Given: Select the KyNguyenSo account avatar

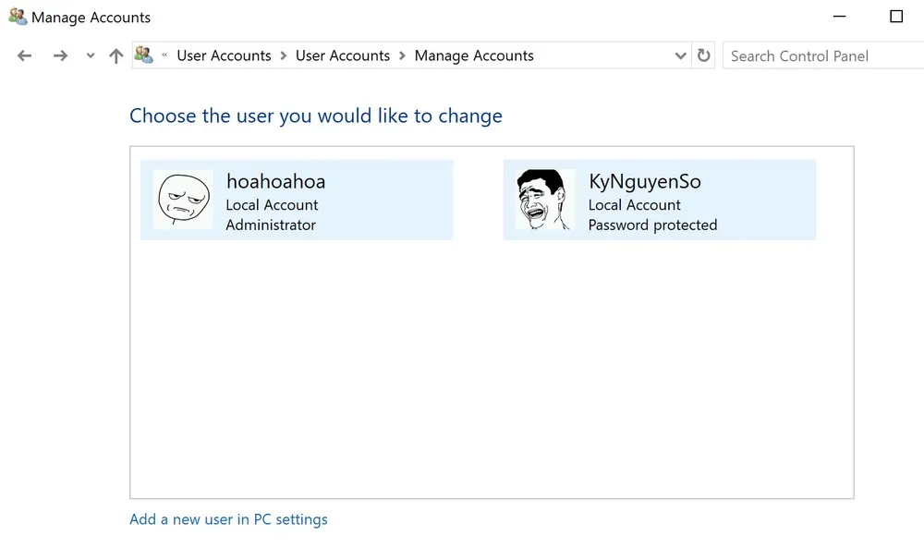Looking at the screenshot, I should coord(545,200).
